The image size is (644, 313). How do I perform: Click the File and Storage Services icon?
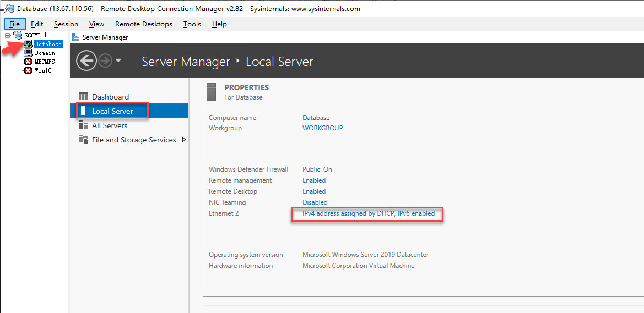point(83,140)
